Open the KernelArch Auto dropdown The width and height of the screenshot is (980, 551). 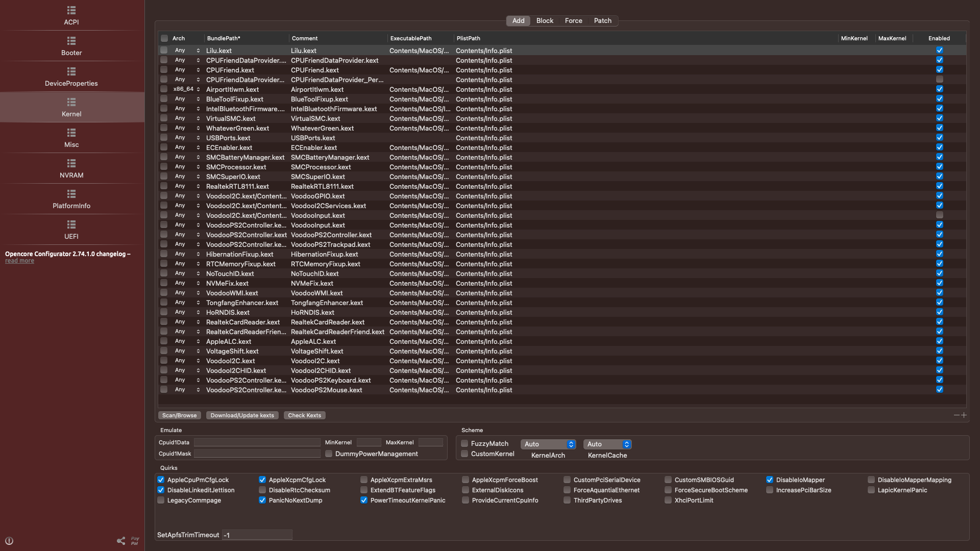tap(548, 444)
